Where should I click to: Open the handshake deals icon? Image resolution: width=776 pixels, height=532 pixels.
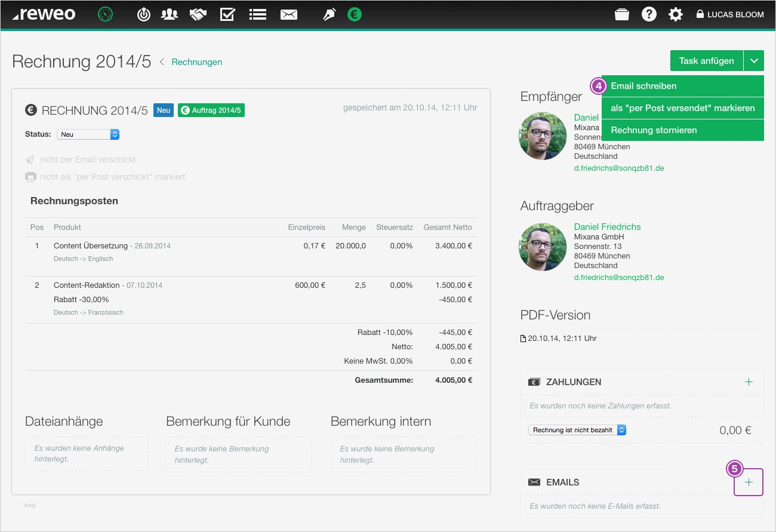(198, 14)
